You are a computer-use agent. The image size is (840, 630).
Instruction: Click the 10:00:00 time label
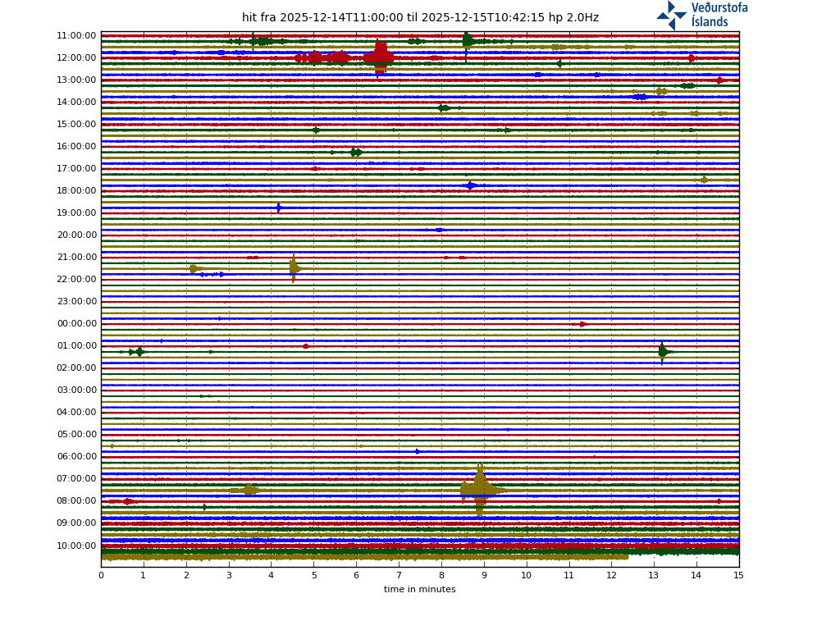pos(76,546)
